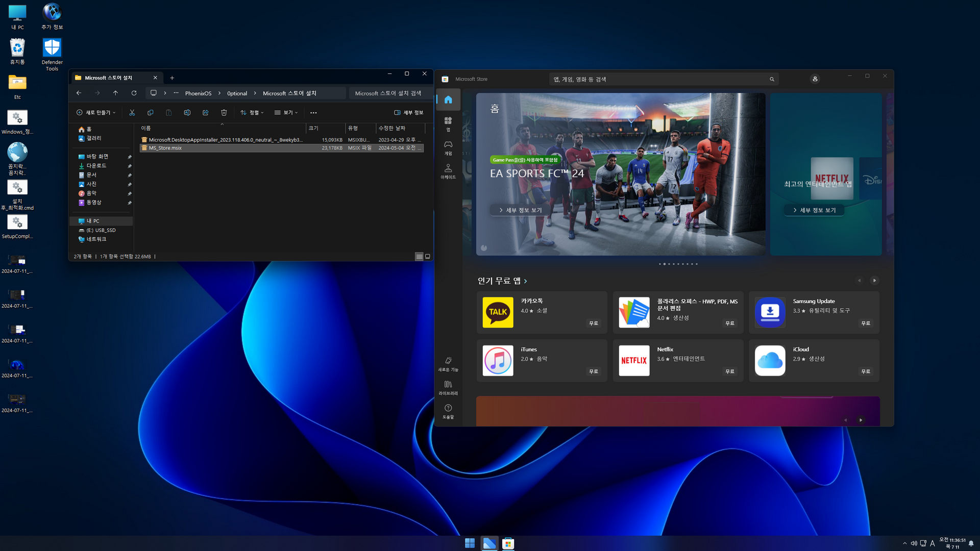Select the Microsoft 스토어 설치 Explorer tab

point(108,78)
